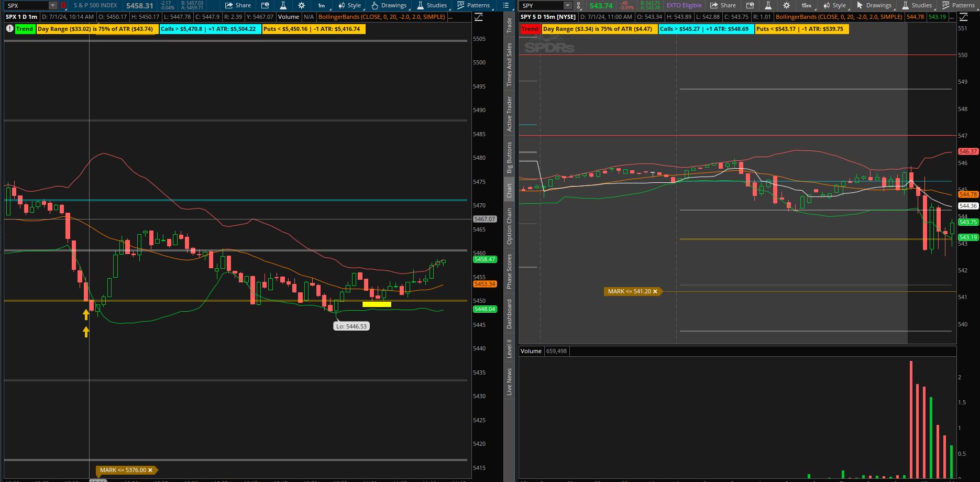Click the EXTO Eligible label
Viewport: 980px width, 482px height.
pyautogui.click(x=684, y=5)
